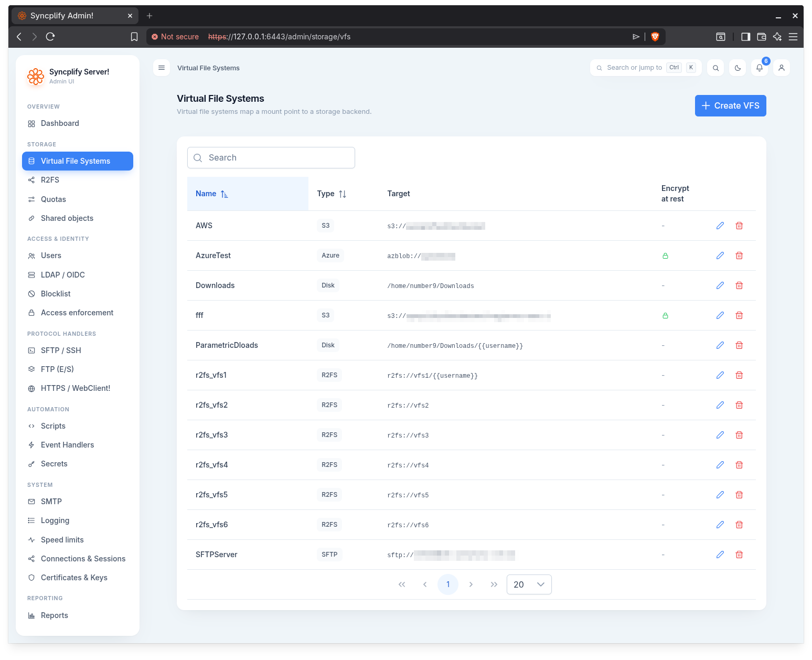Click the browser address bar URL
Screen dimensions: 812x660
click(x=279, y=37)
